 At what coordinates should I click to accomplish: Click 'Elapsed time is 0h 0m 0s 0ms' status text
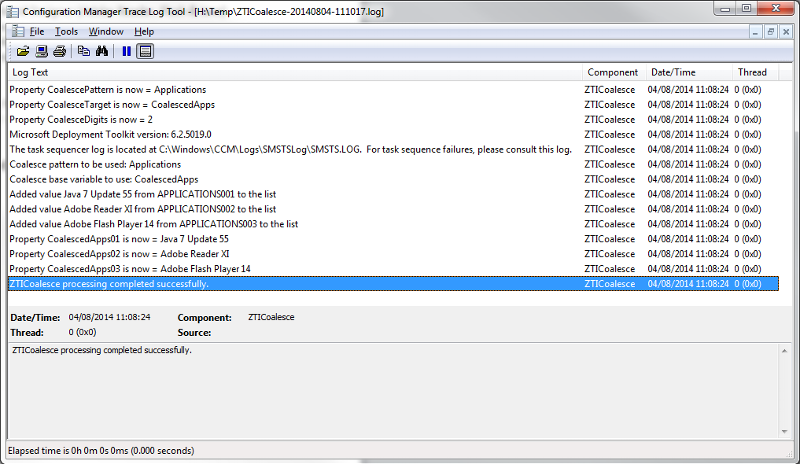click(101, 451)
